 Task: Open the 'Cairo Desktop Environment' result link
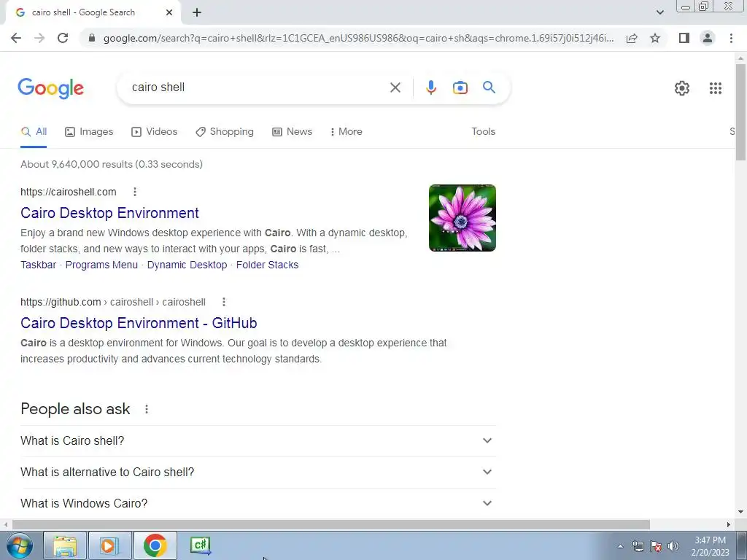tap(109, 213)
